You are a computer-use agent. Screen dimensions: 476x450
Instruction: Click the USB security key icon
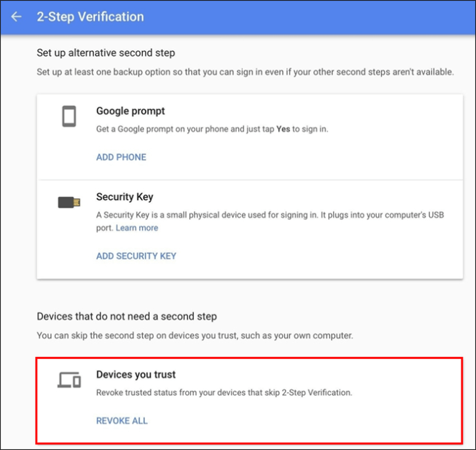pos(69,202)
